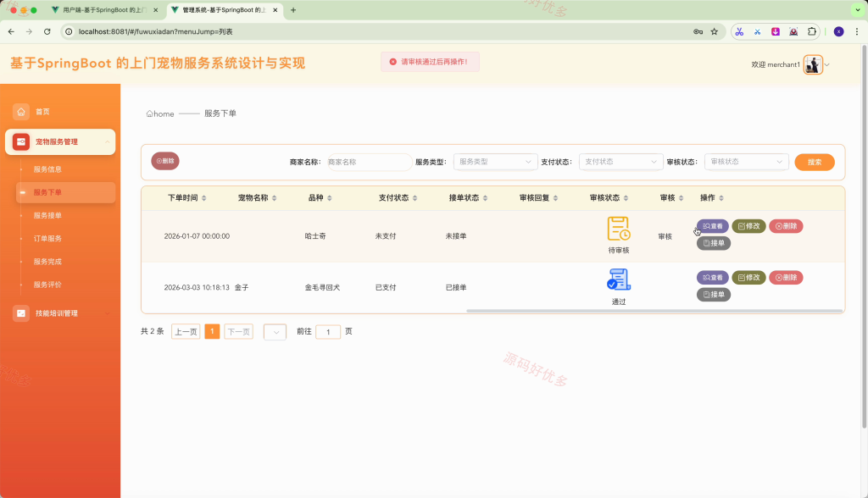Open the 支付状态 filter dropdown
The height and width of the screenshot is (498, 868).
(621, 162)
